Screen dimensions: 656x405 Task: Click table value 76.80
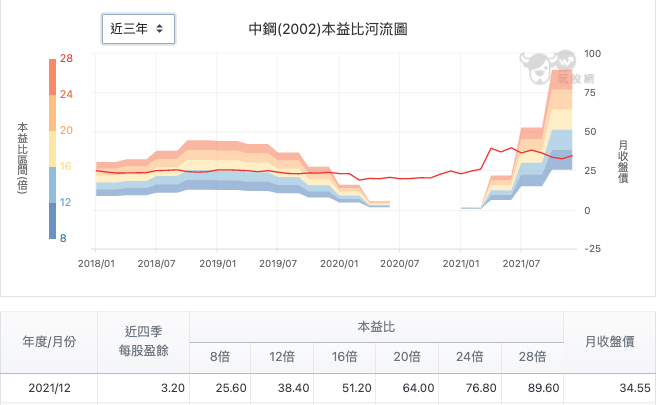[x=481, y=388]
